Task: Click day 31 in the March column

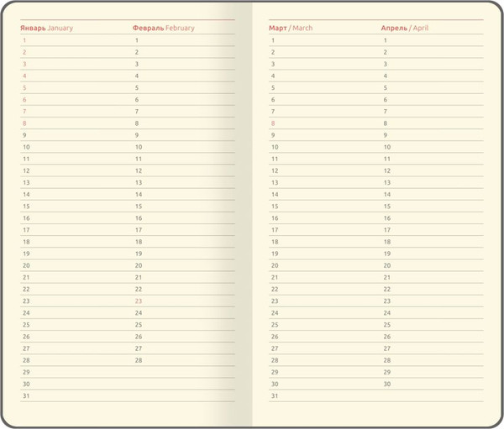Action: pos(274,395)
